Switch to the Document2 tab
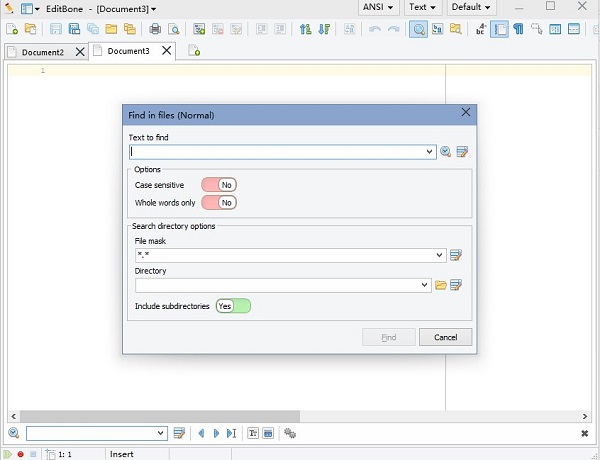 pyautogui.click(x=42, y=52)
